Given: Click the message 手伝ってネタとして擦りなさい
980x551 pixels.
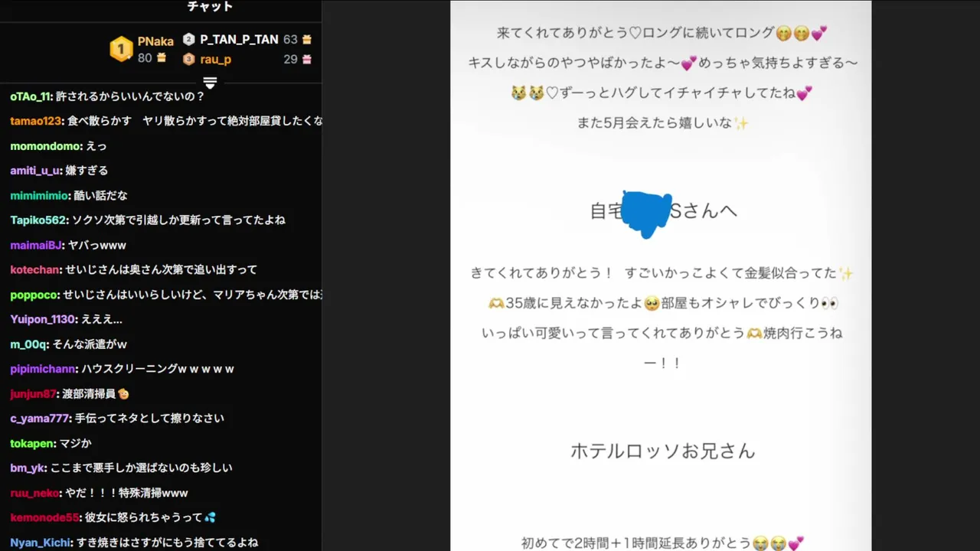Looking at the screenshot, I should tap(149, 419).
